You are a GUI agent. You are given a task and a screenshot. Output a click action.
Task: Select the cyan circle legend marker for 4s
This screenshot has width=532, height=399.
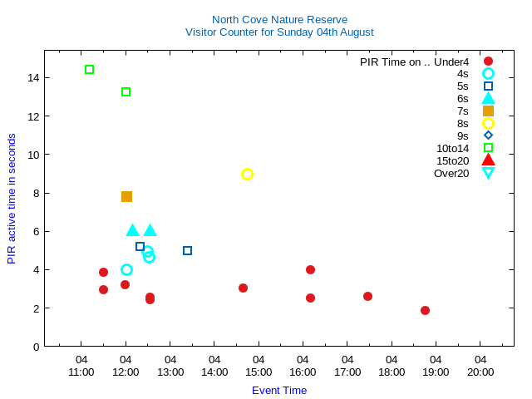488,74
